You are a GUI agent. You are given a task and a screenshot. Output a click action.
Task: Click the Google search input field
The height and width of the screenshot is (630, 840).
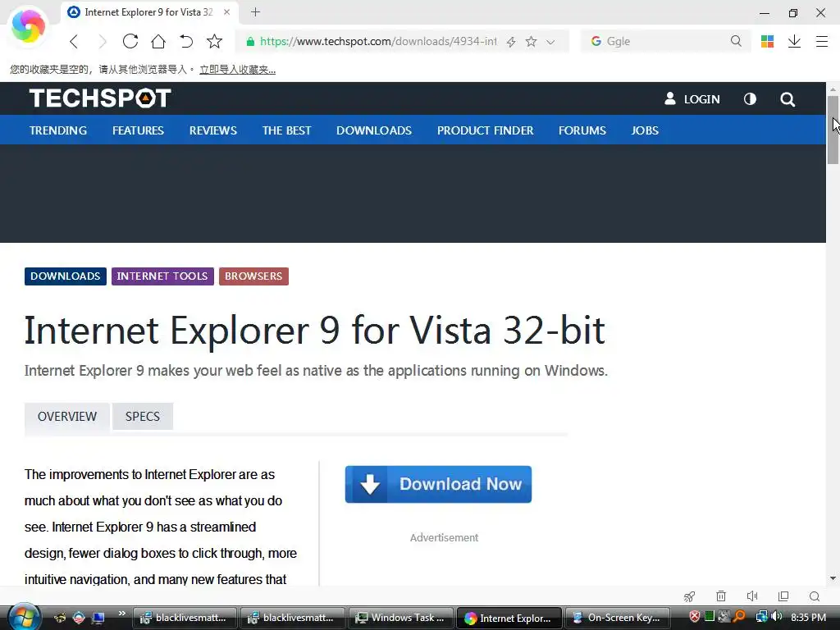(x=666, y=41)
